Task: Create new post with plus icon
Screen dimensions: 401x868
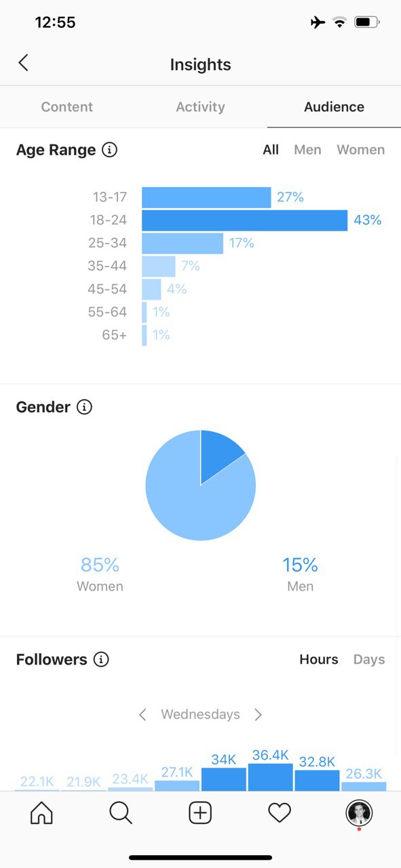Action: 200,812
